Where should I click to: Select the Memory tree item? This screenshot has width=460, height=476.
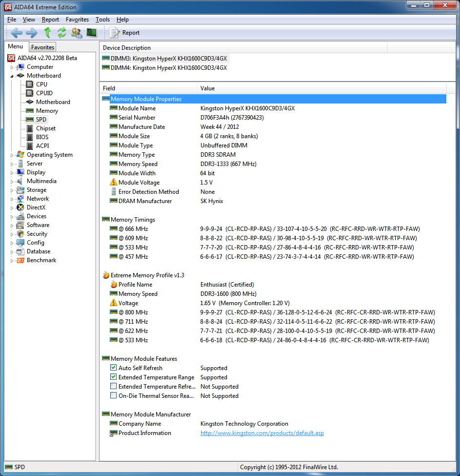[x=47, y=111]
